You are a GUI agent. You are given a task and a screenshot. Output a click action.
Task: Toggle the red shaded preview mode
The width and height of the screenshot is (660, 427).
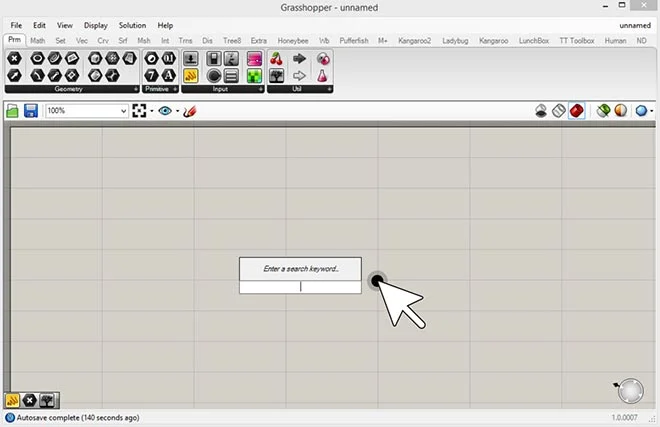click(577, 111)
